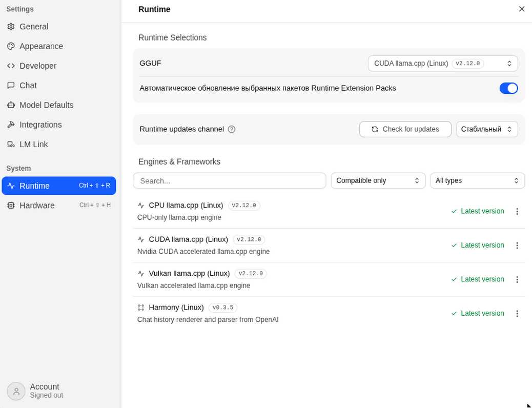The height and width of the screenshot is (408, 532).
Task: Open options menu for CPU llama.cpp
Action: (x=517, y=212)
